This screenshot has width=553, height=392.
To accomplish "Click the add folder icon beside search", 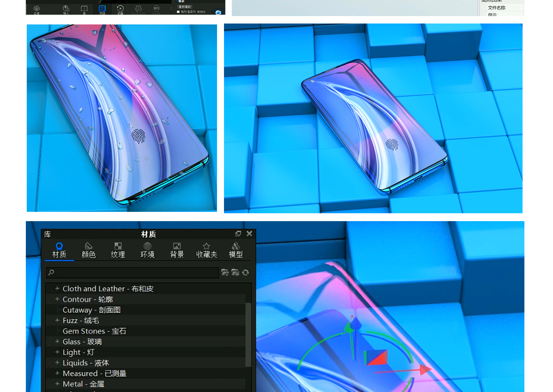I will tap(225, 273).
